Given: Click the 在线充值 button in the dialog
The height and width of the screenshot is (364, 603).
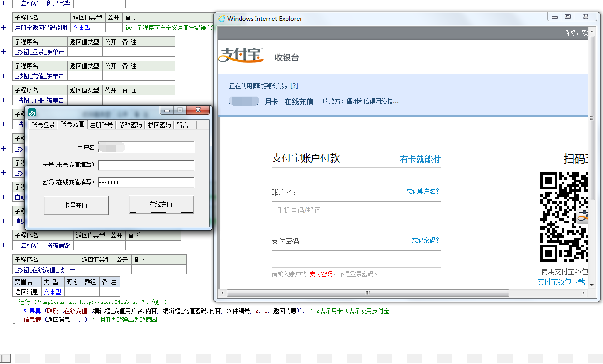Looking at the screenshot, I should pyautogui.click(x=161, y=205).
